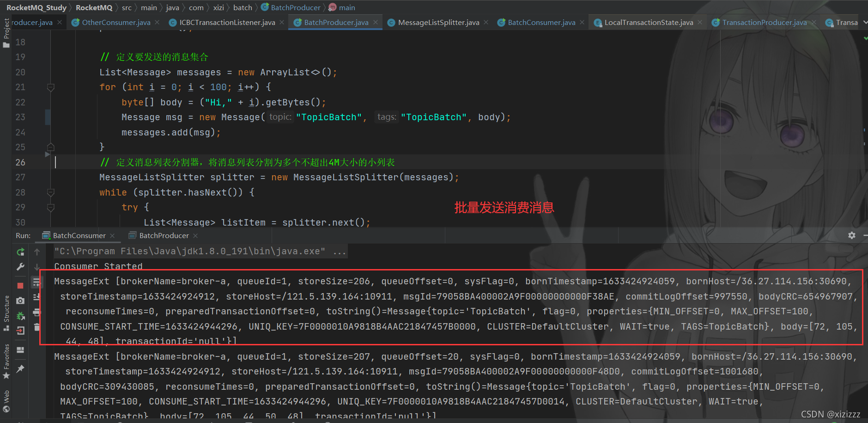Collapse for loop end marker at line 25

tap(51, 147)
